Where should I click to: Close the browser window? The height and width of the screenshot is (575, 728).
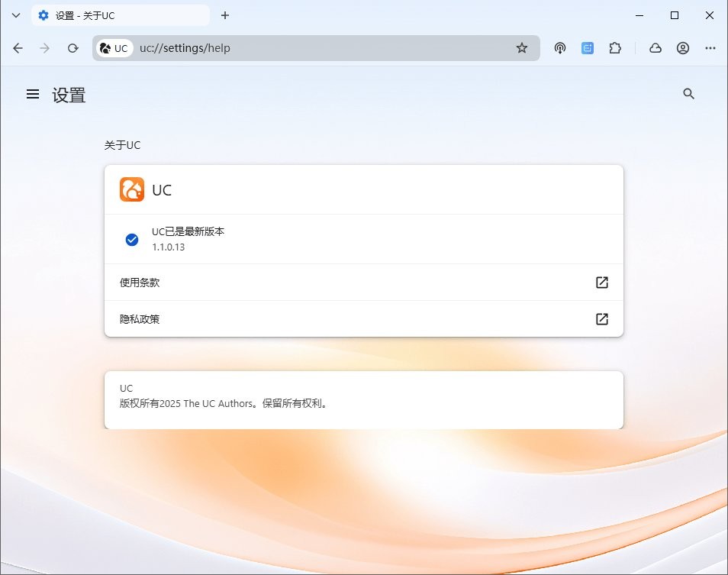710,15
